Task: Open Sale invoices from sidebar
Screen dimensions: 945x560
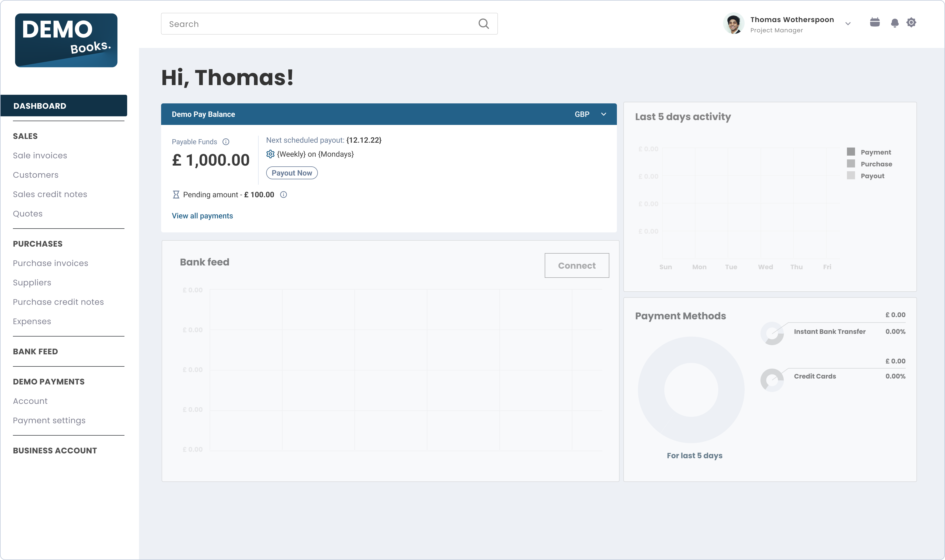Action: click(x=40, y=155)
